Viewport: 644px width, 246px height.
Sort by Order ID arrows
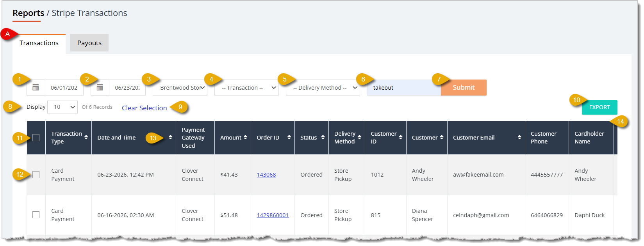289,137
